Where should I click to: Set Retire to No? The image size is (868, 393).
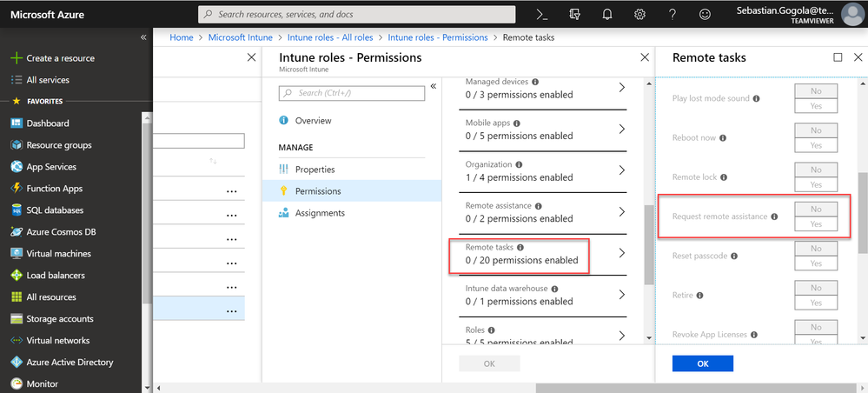[816, 288]
